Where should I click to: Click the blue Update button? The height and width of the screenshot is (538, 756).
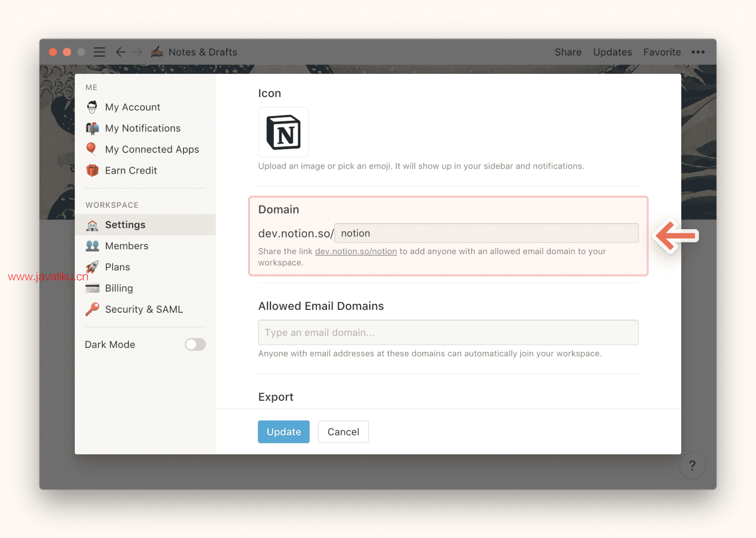click(x=283, y=432)
